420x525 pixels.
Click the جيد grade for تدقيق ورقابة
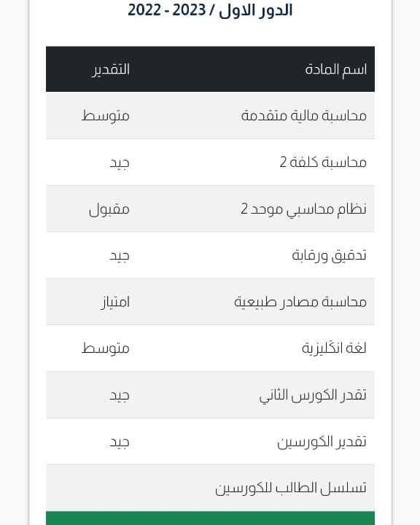point(120,256)
